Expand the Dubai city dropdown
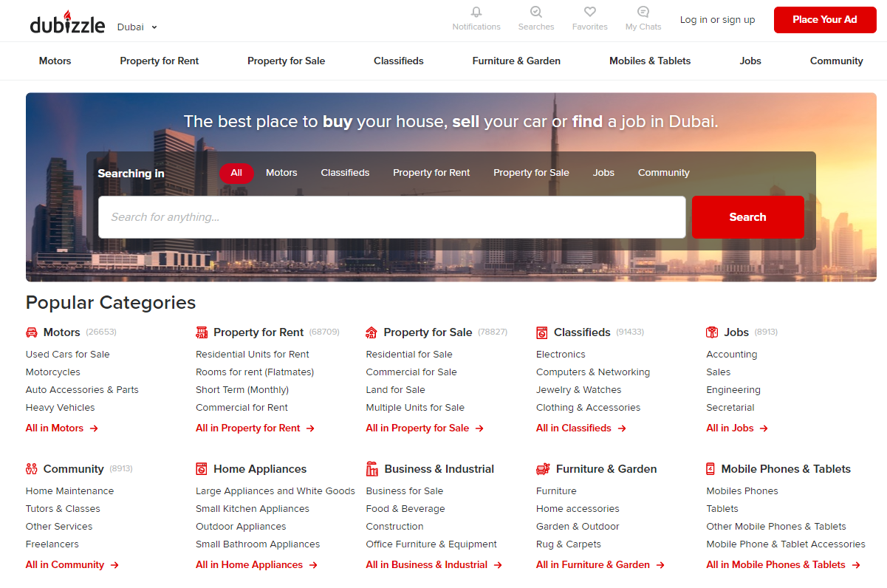This screenshot has width=887, height=588. coord(137,27)
